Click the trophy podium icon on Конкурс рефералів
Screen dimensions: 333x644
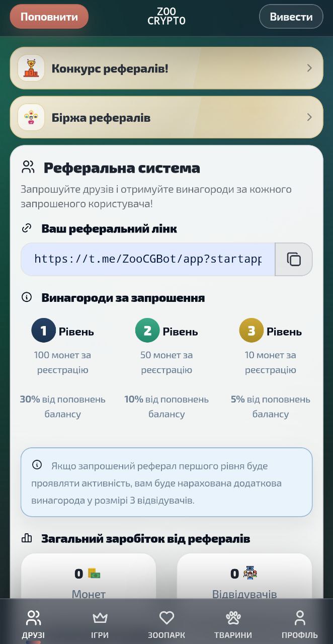point(31,68)
